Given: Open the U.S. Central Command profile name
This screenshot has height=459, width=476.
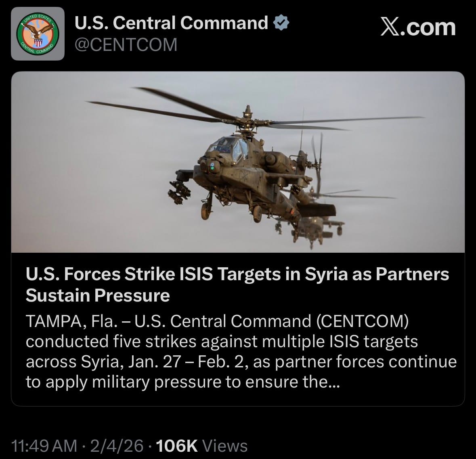Looking at the screenshot, I should coord(172,23).
